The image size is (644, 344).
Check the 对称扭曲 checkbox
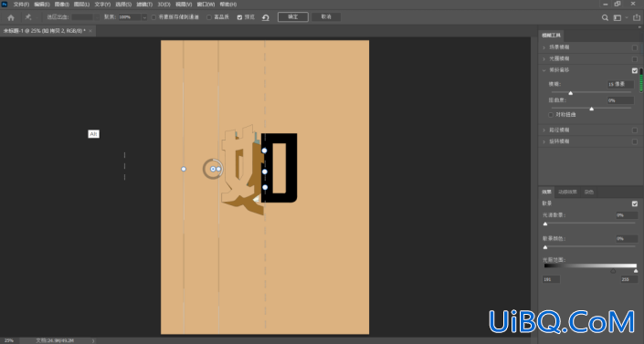tap(551, 115)
